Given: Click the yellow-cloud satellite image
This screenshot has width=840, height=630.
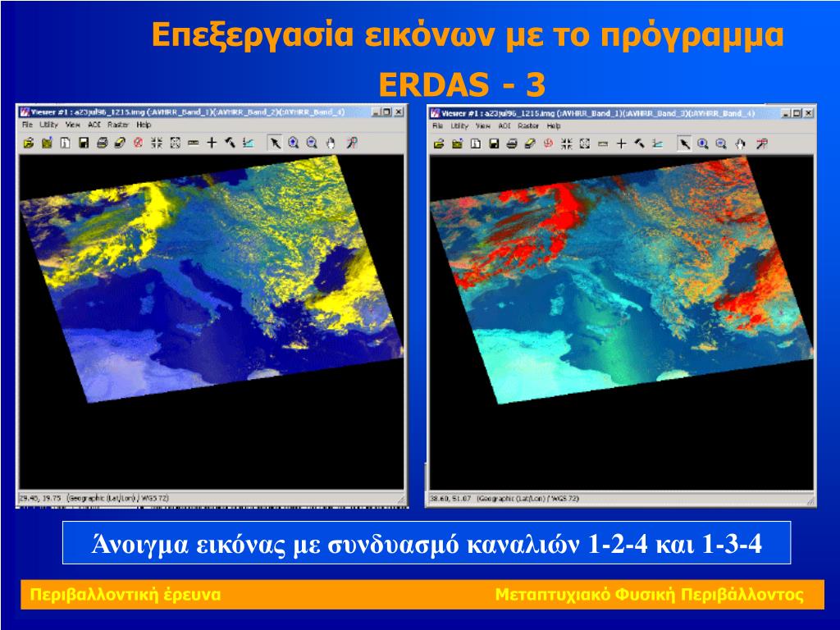Looking at the screenshot, I should coord(212,279).
